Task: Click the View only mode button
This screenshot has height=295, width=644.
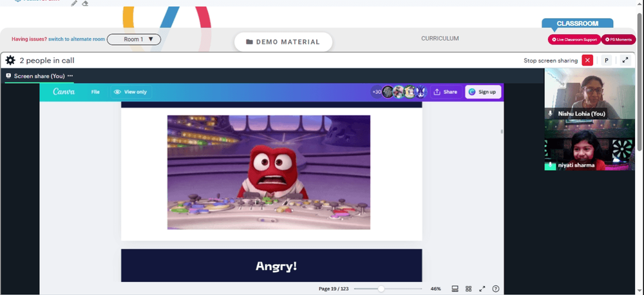Action: [131, 92]
